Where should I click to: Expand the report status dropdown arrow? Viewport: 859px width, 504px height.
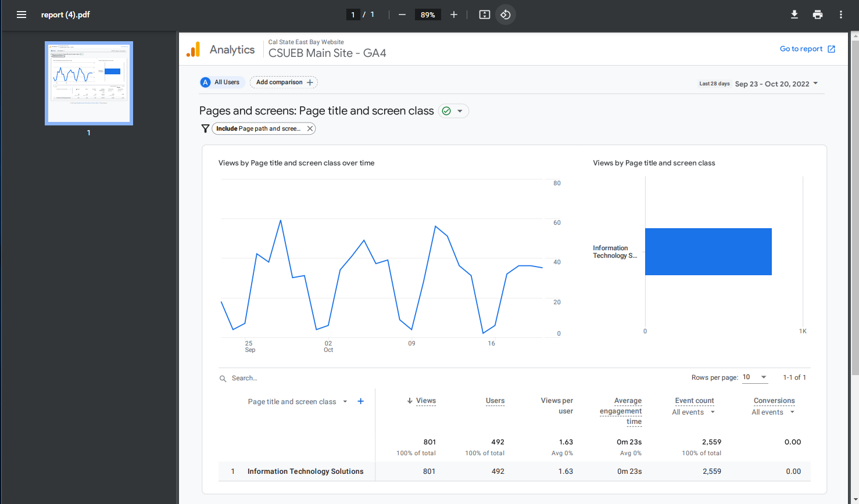(460, 111)
